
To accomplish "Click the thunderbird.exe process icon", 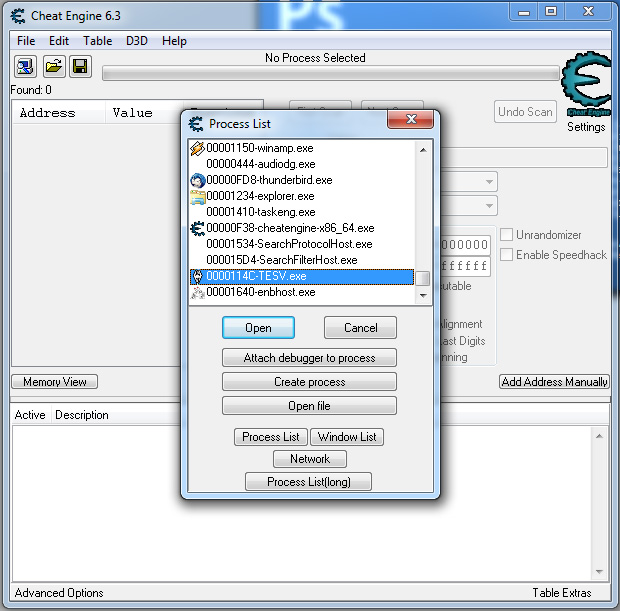I will point(197,180).
